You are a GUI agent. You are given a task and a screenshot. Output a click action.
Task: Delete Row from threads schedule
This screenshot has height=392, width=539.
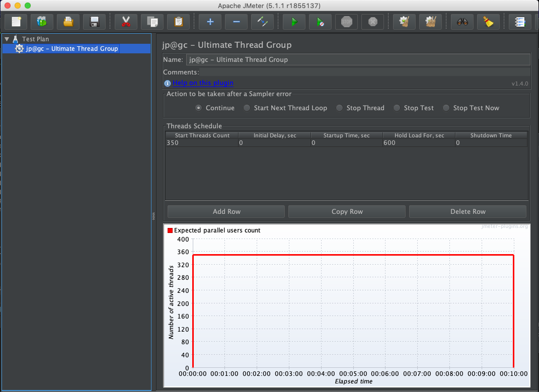point(468,211)
